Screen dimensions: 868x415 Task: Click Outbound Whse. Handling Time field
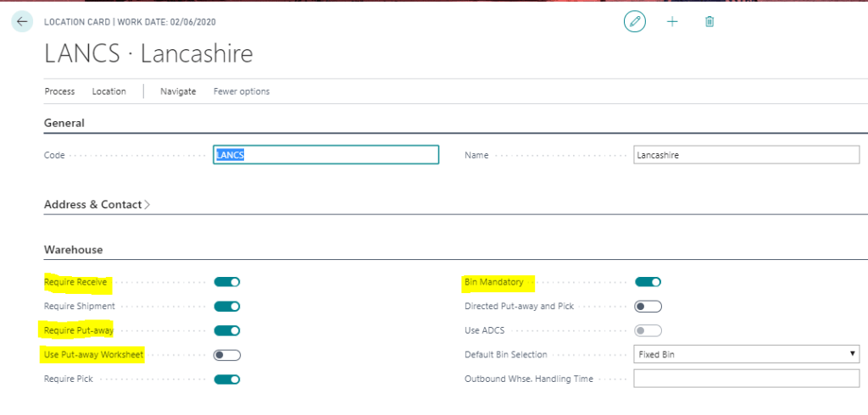(746, 379)
